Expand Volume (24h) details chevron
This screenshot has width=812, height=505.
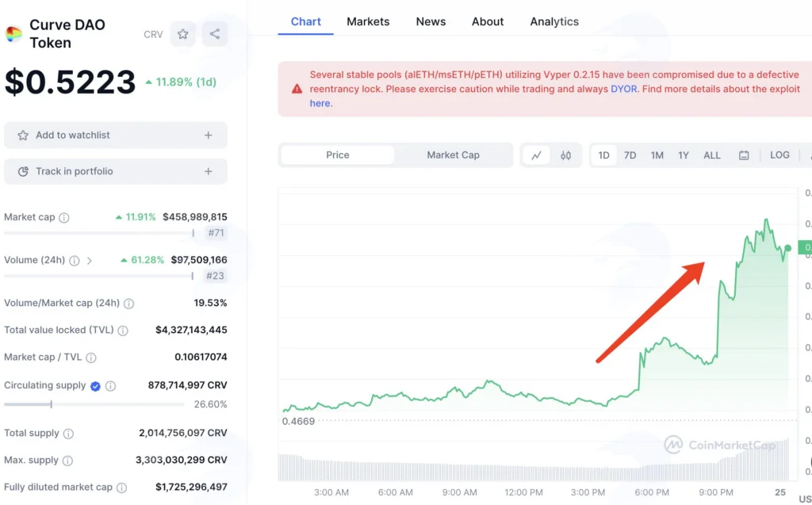coord(89,261)
